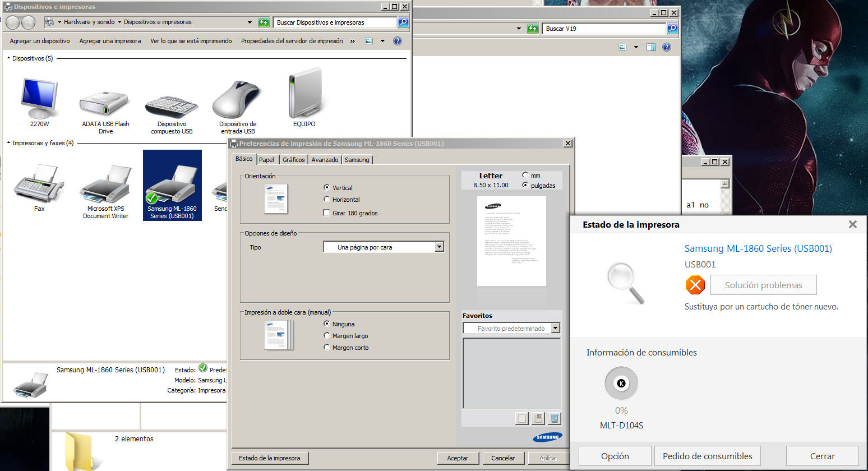Change view icon in Dispositivos e impresoras toolbar
This screenshot has height=471, width=868.
[x=369, y=41]
